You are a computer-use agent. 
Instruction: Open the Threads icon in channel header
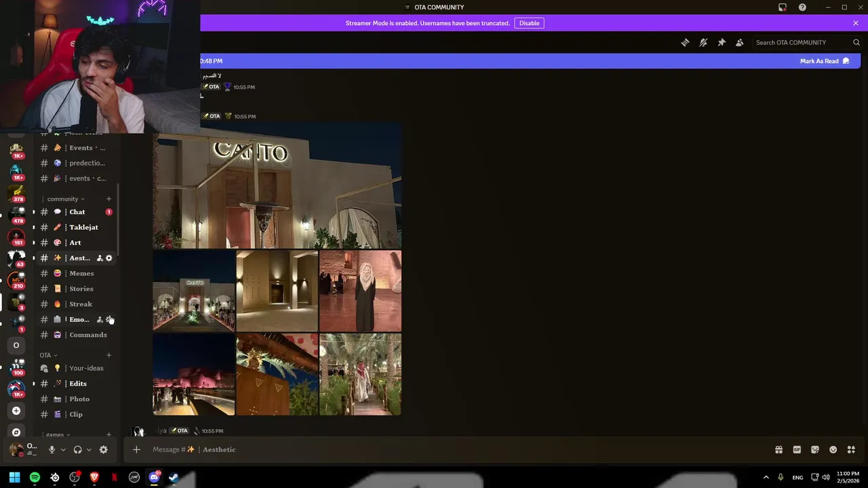685,42
